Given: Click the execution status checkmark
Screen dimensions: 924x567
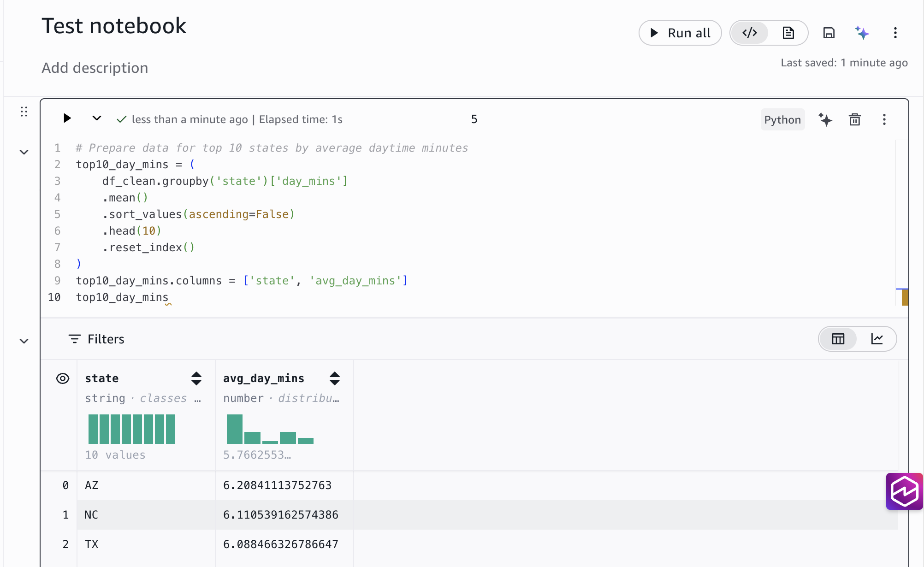Looking at the screenshot, I should point(122,119).
